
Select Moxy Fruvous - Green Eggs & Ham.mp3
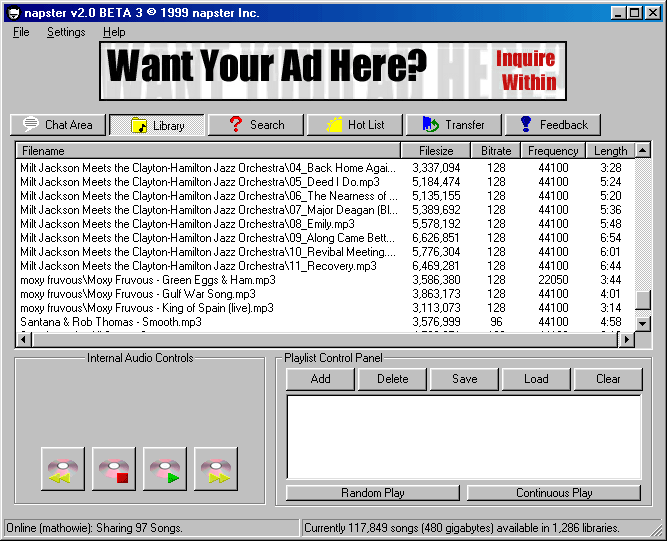pos(325,280)
